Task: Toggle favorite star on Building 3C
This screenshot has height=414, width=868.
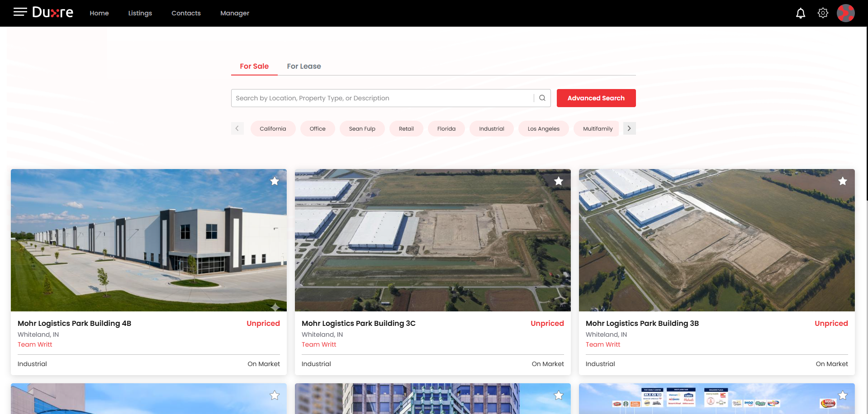Action: [559, 181]
